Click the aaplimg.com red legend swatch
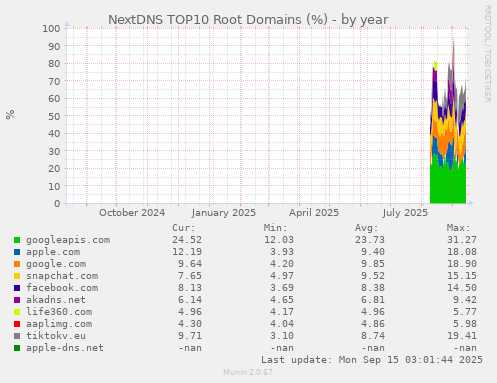 [17, 324]
